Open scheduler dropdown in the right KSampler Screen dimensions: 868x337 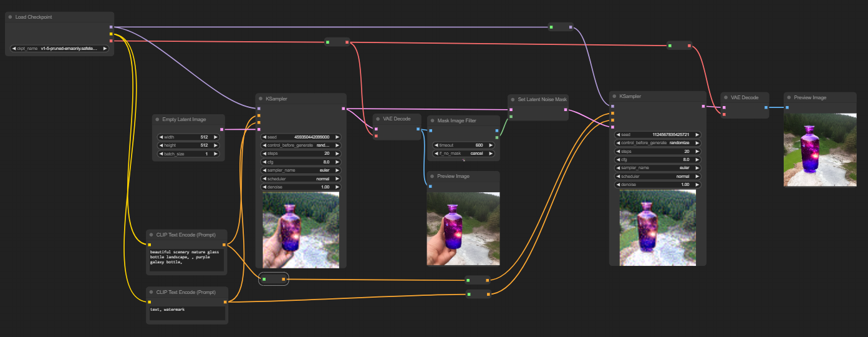click(x=657, y=176)
